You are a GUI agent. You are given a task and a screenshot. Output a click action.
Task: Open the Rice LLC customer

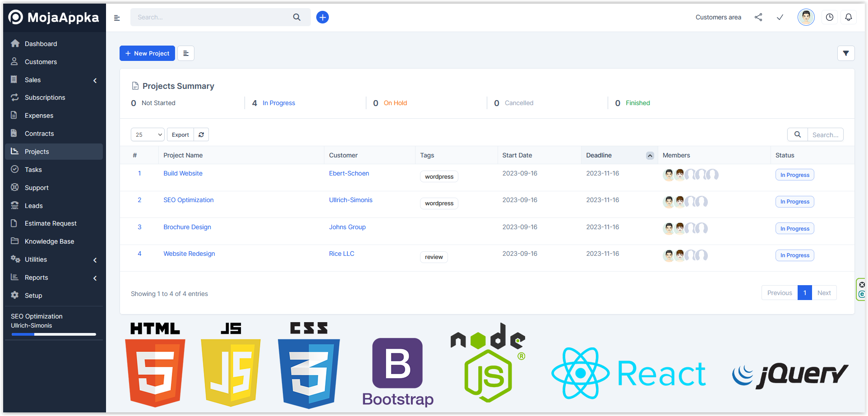[342, 254]
